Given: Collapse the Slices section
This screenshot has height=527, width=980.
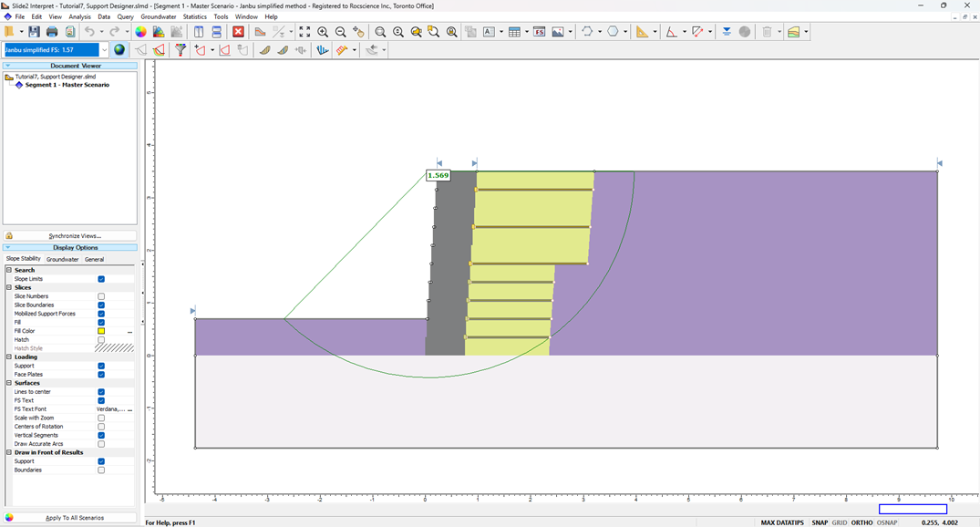Looking at the screenshot, I should click(x=9, y=287).
